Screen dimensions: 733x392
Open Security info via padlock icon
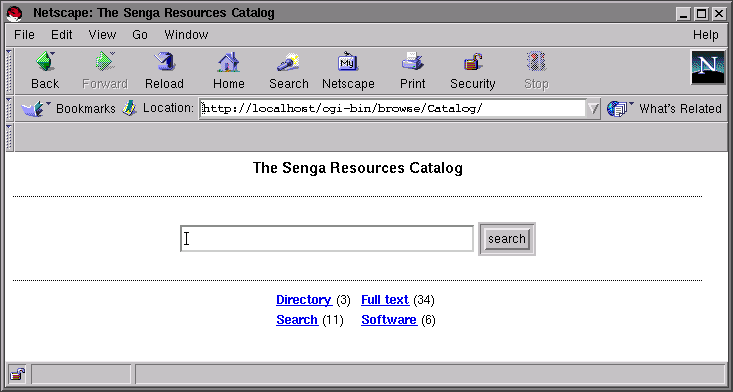[473, 62]
